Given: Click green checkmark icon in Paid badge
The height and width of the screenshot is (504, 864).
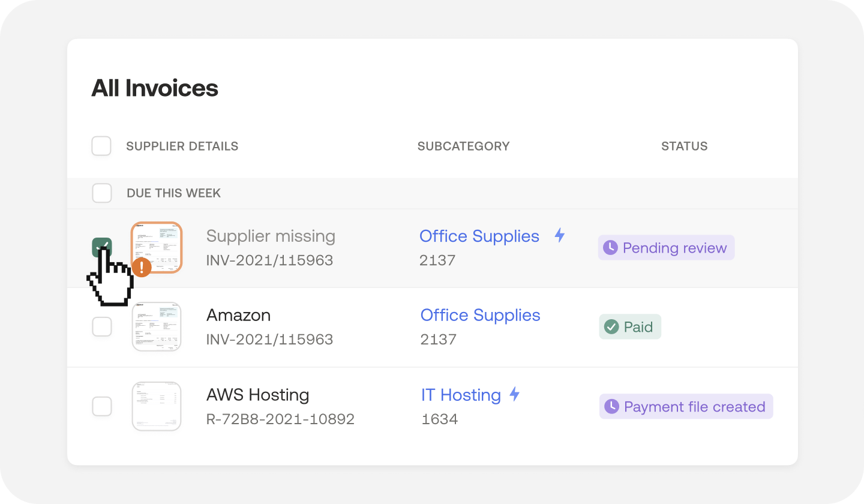Looking at the screenshot, I should click(611, 327).
